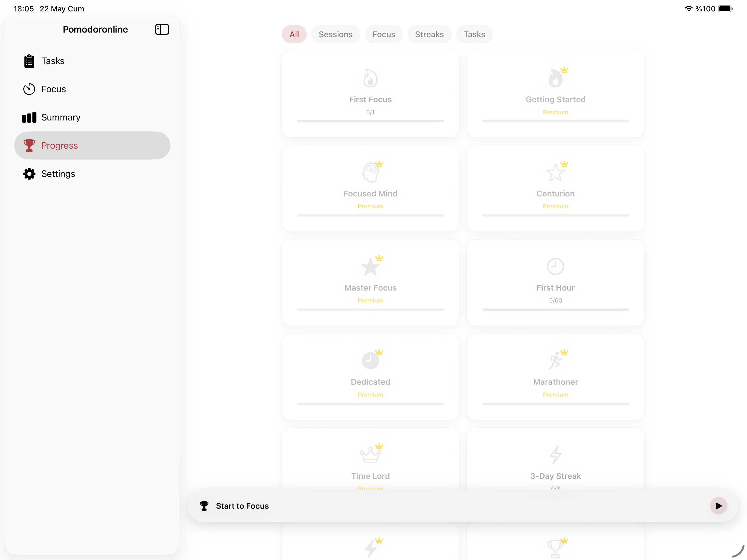The height and width of the screenshot is (560, 747).
Task: Click the Dedicated clock icon
Action: coord(370,361)
